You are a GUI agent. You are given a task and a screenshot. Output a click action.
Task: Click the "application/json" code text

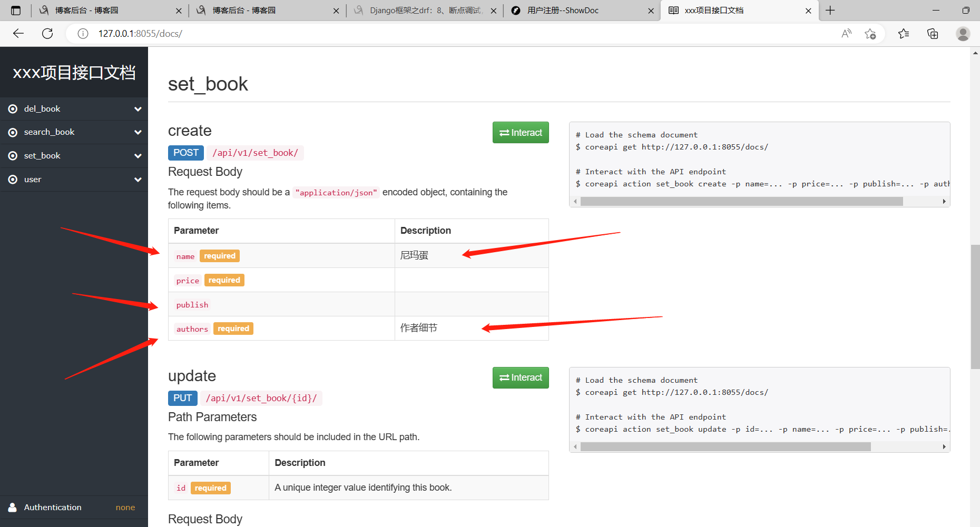click(x=336, y=193)
